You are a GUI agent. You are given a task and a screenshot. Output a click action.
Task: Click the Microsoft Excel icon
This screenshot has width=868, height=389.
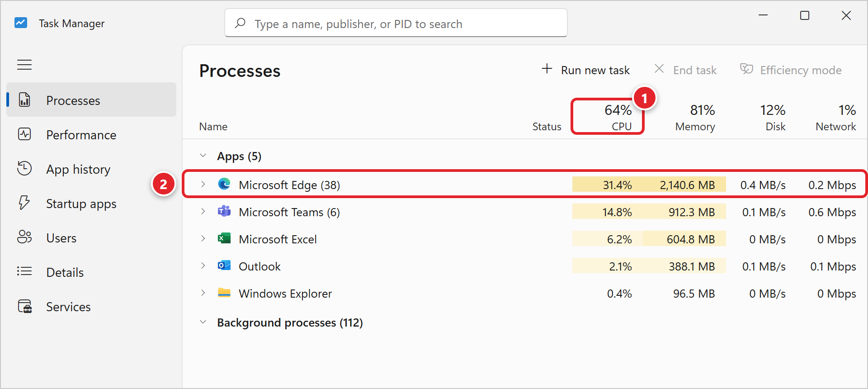tap(224, 238)
